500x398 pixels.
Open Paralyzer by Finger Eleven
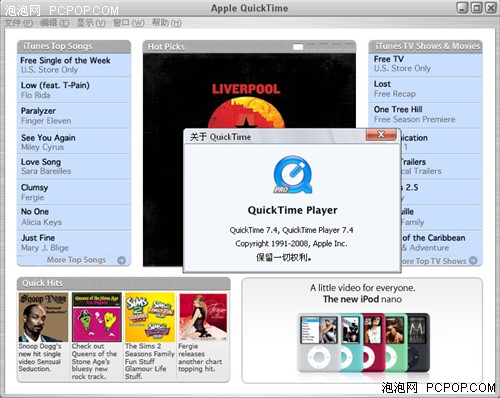coord(74,116)
